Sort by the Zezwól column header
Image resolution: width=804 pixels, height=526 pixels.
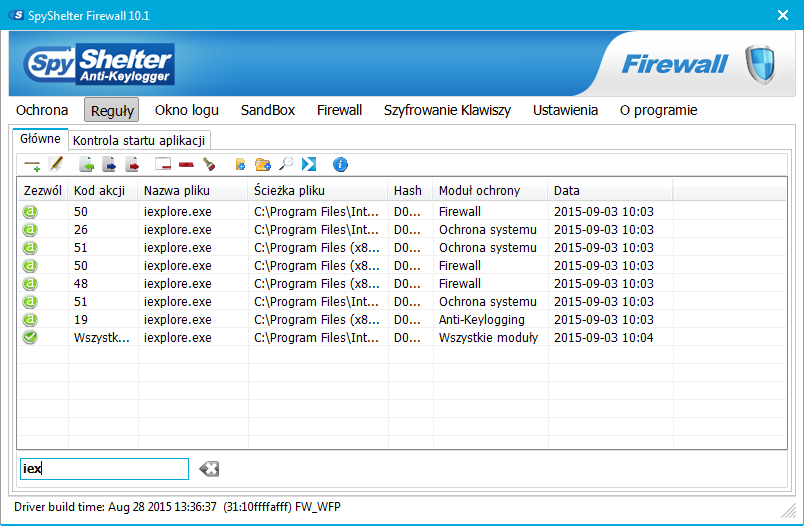43,191
